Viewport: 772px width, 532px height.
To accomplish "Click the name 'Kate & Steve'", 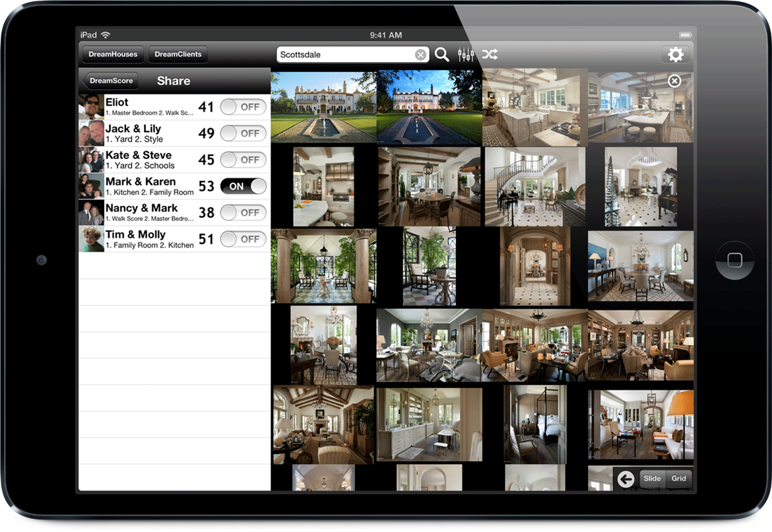I will pos(139,155).
